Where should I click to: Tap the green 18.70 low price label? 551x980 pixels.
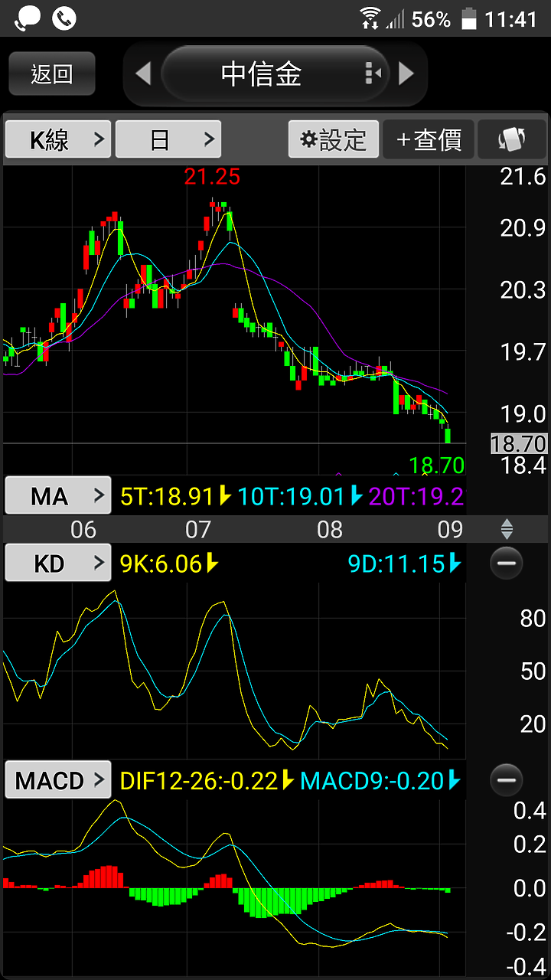click(436, 465)
